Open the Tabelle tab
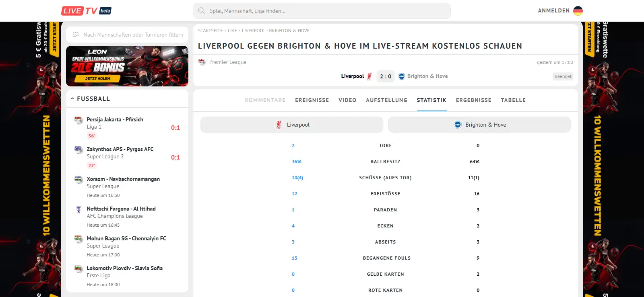The width and height of the screenshot is (644, 297). point(513,100)
